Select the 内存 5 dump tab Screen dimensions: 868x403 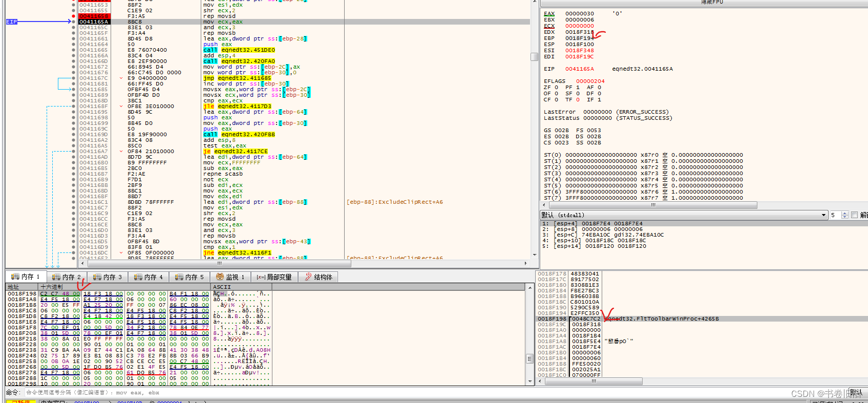189,277
